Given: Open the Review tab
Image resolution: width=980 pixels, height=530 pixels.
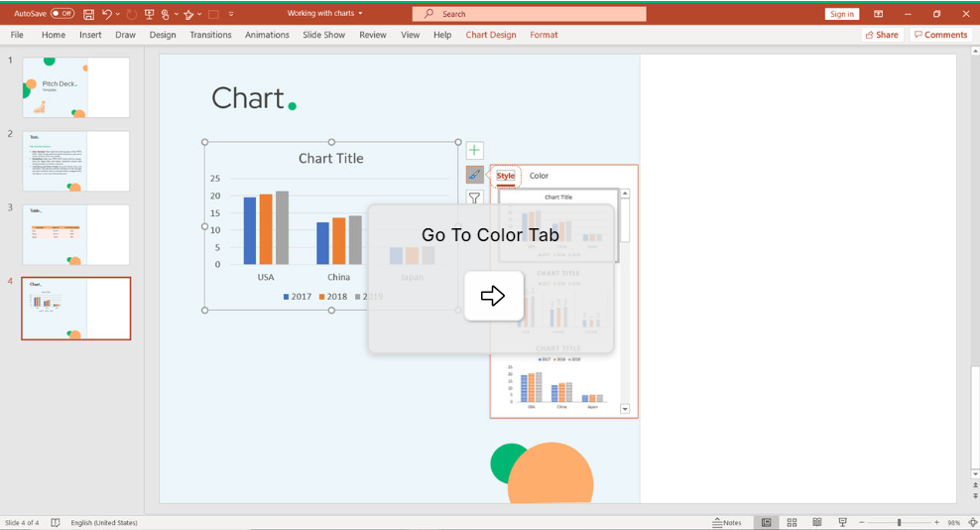Looking at the screenshot, I should click(x=373, y=35).
